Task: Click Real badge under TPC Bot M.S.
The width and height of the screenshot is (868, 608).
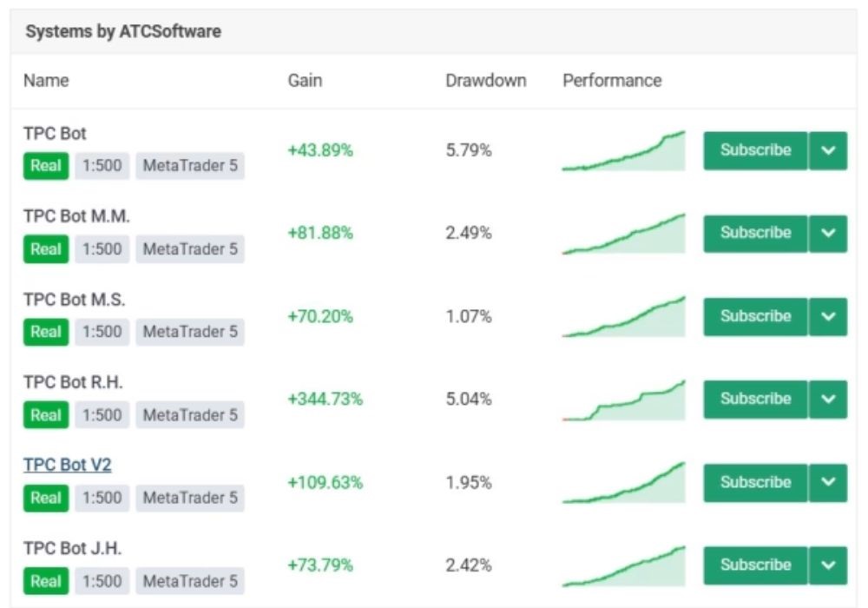Action: (45, 332)
